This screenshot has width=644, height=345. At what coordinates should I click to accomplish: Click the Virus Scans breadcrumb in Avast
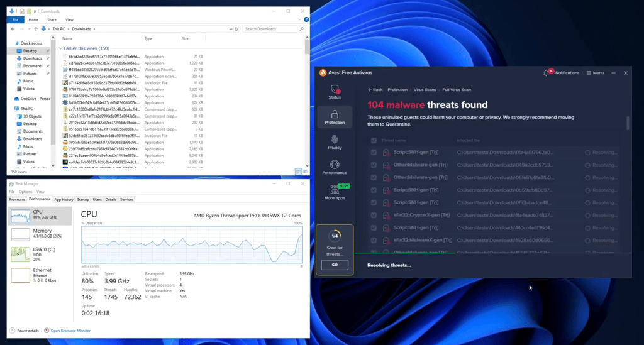[425, 89]
